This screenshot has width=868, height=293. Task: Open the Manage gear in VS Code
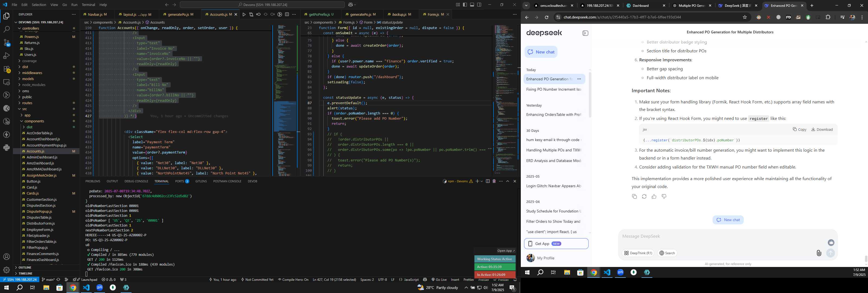pos(7,270)
